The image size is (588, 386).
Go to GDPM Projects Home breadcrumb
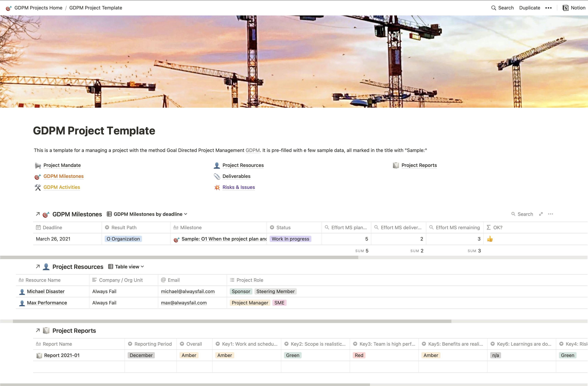pyautogui.click(x=38, y=8)
